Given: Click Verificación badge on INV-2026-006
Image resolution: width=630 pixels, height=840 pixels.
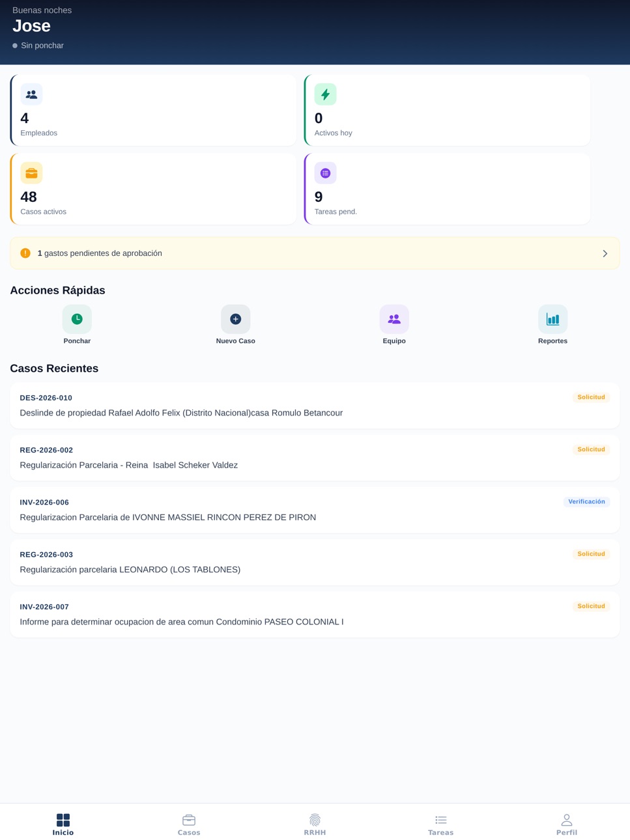Looking at the screenshot, I should (586, 501).
